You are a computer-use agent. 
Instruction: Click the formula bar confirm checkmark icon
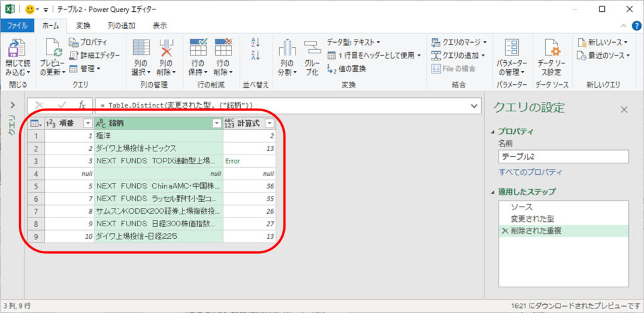pos(62,106)
